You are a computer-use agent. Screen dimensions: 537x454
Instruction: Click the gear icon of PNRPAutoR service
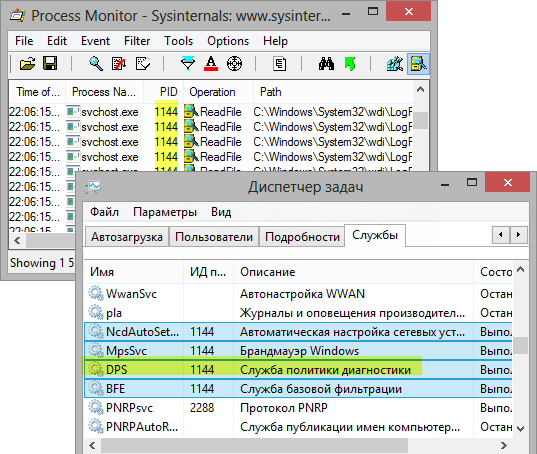(x=96, y=427)
